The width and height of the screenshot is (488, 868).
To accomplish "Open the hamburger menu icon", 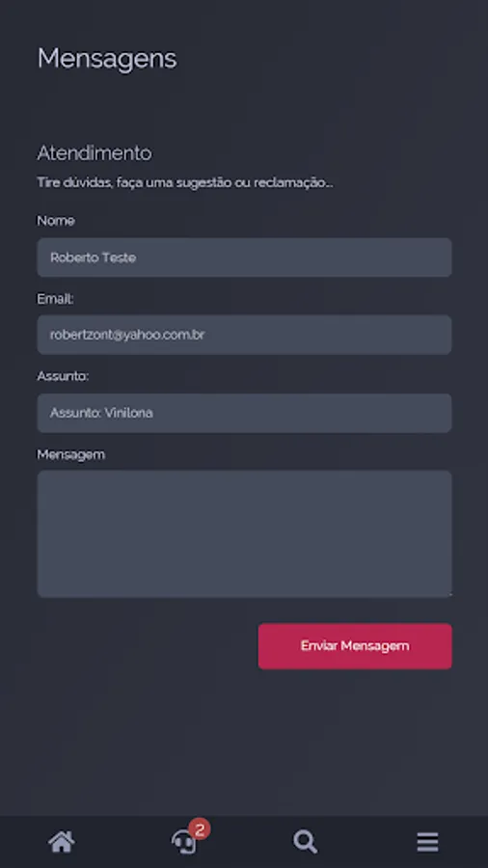I will (x=427, y=843).
